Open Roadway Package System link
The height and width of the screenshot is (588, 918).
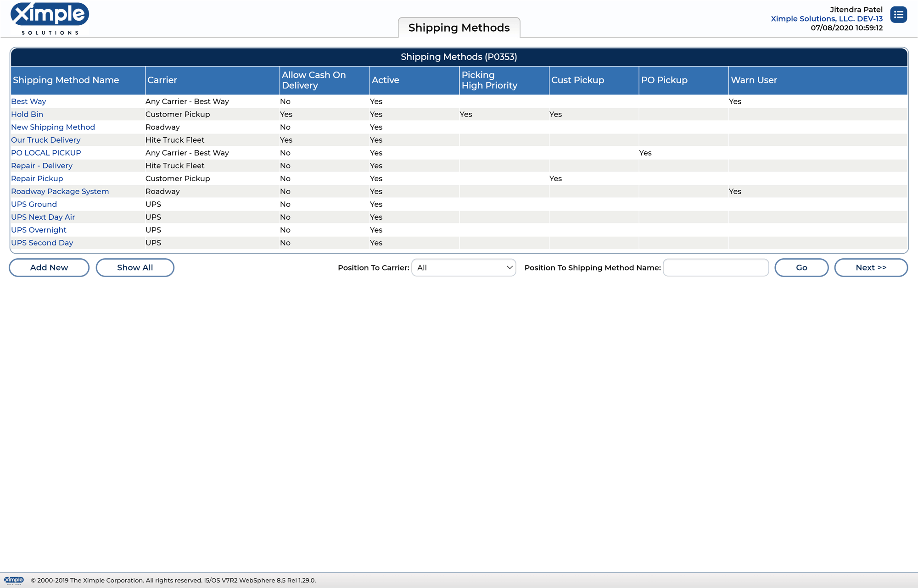click(x=60, y=191)
